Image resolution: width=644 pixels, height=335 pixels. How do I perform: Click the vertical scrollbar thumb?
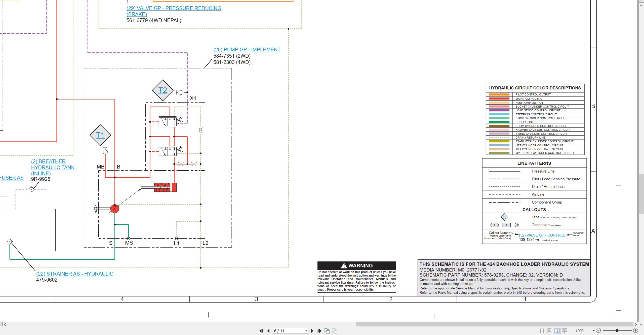tap(641, 194)
